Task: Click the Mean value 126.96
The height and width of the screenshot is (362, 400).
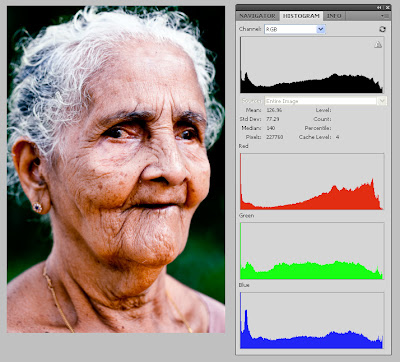Action: tap(274, 110)
